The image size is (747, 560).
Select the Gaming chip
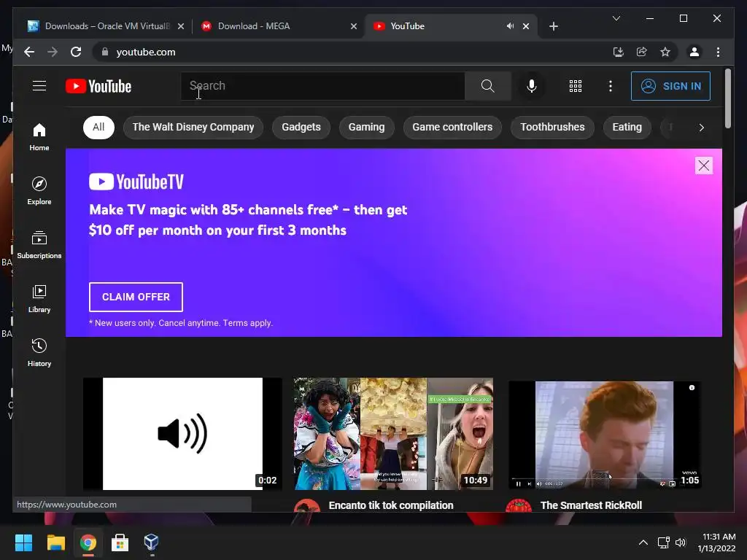(x=366, y=127)
